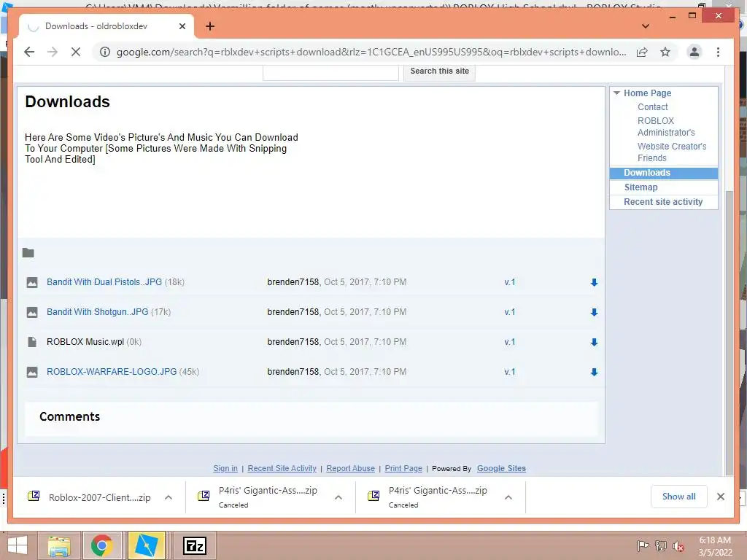Open ROBLOX Administrator's page in sidebar

pos(666,127)
